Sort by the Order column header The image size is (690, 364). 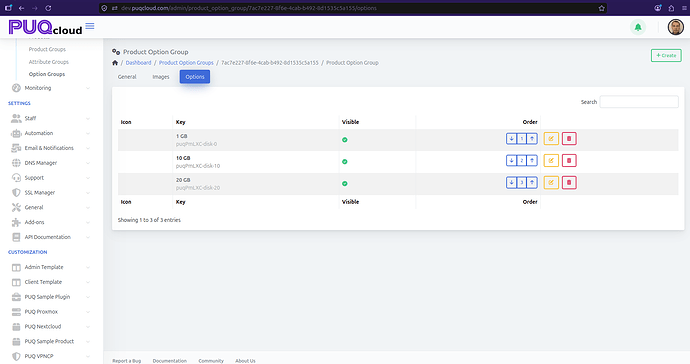(530, 122)
